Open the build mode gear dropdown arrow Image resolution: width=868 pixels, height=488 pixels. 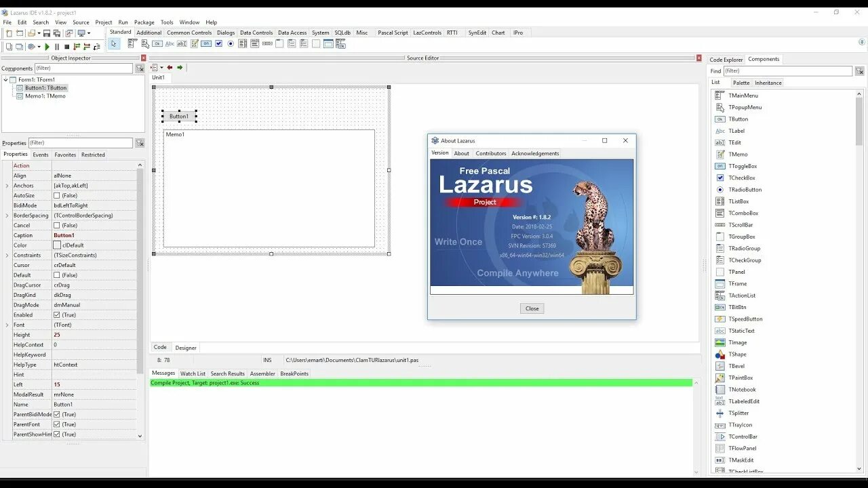(39, 47)
